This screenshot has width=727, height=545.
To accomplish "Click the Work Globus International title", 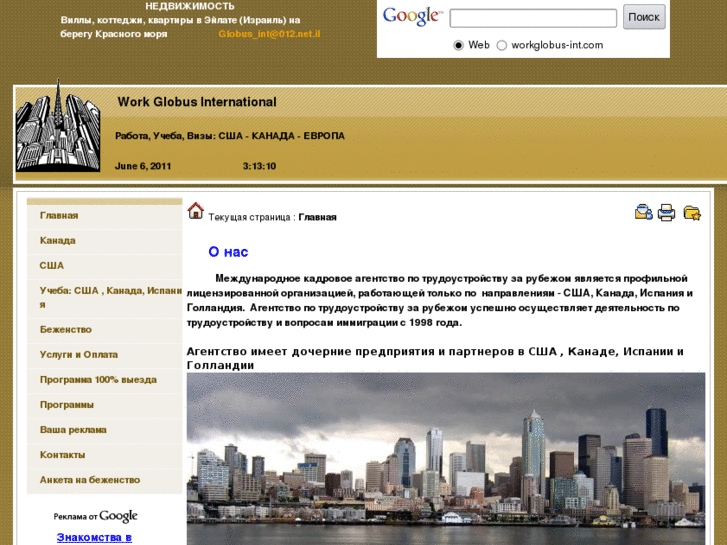I will [197, 102].
